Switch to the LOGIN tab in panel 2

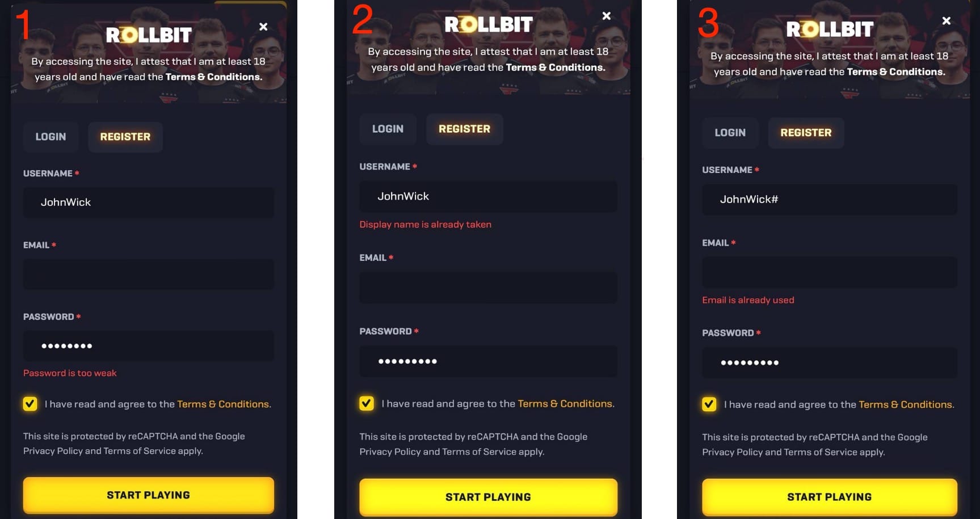(388, 129)
